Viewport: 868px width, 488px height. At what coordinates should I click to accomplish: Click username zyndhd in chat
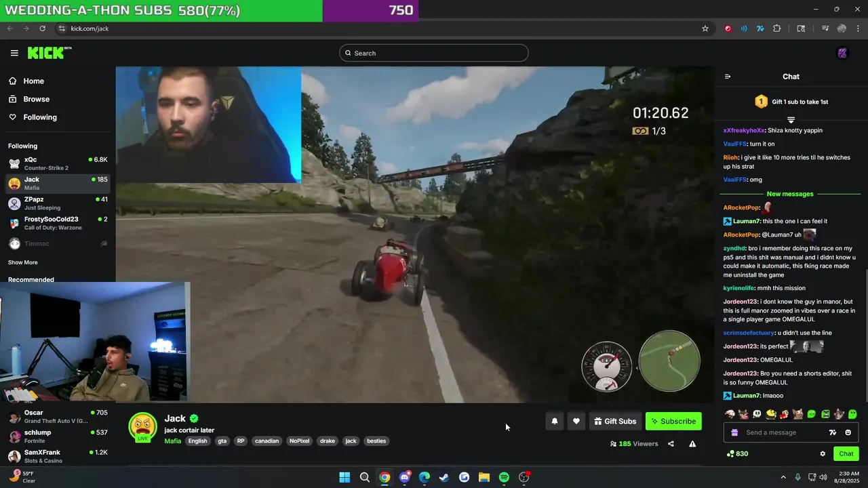[x=734, y=248]
